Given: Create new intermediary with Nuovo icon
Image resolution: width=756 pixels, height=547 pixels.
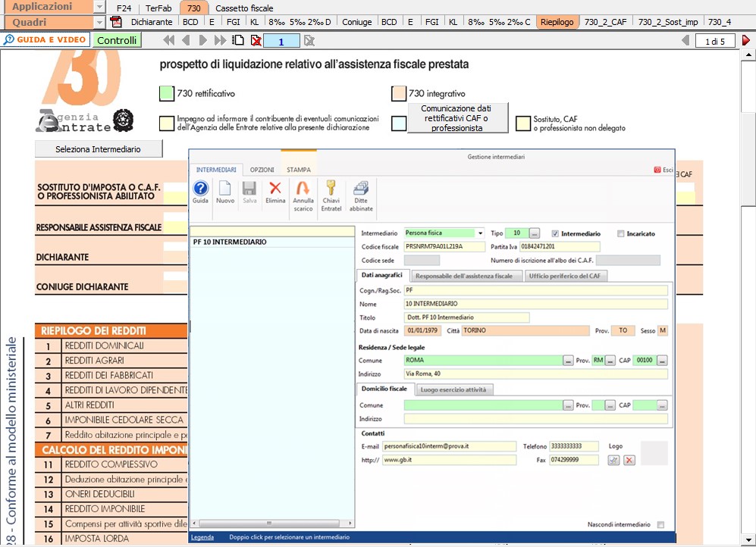Looking at the screenshot, I should click(x=225, y=189).
